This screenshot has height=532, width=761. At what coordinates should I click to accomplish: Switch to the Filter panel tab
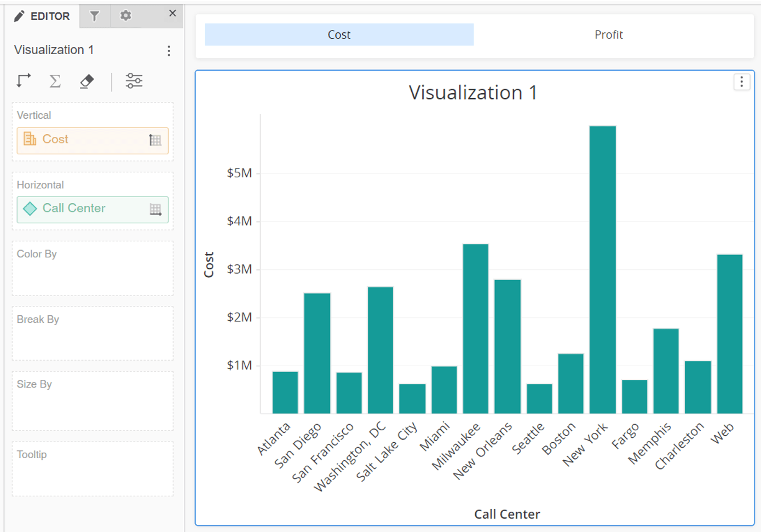pos(95,16)
